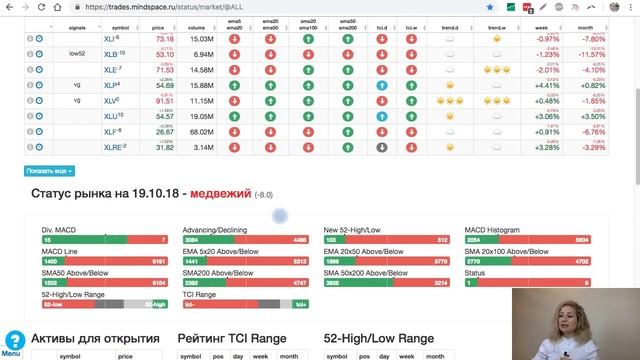Viewport: 640px width, 360px height.
Task: Click blue circle icon in XLP row
Action: [x=39, y=85]
